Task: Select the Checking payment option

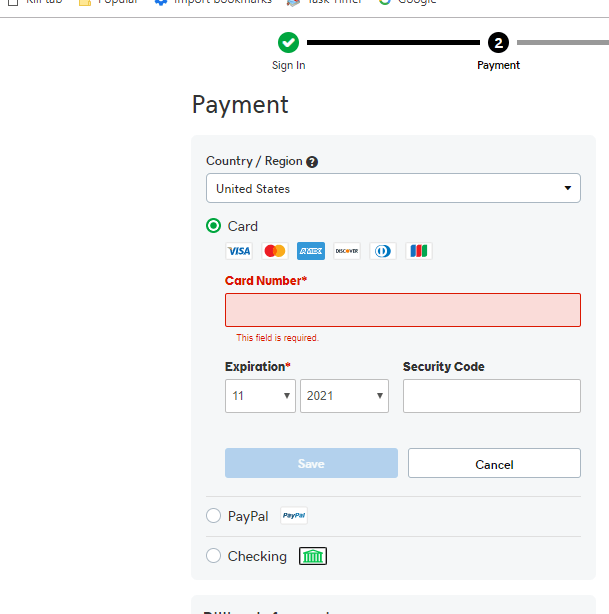Action: (213, 556)
